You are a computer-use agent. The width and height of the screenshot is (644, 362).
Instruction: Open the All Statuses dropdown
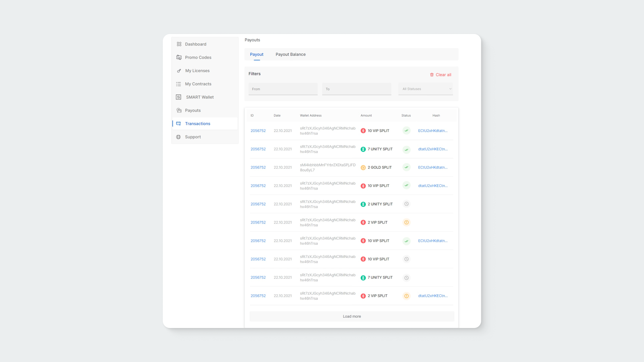pos(426,89)
